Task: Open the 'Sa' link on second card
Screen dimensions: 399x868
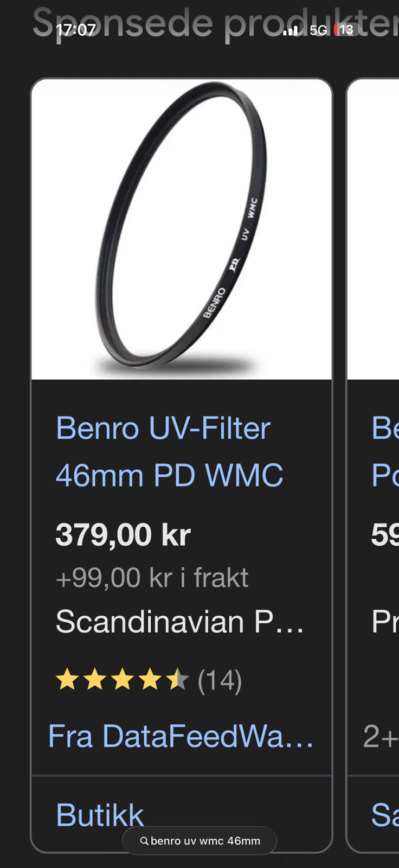Action: pyautogui.click(x=385, y=815)
